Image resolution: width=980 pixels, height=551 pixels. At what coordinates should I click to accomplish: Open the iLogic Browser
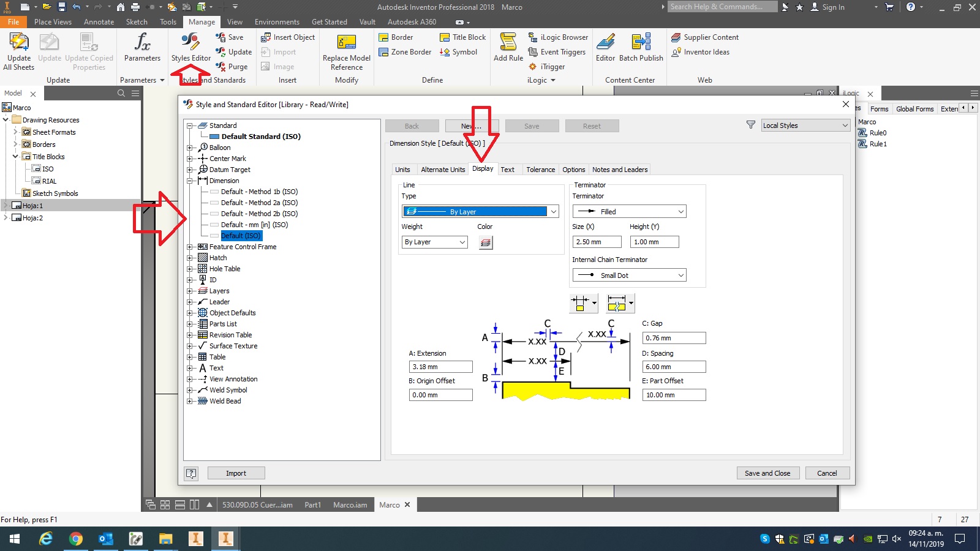557,37
